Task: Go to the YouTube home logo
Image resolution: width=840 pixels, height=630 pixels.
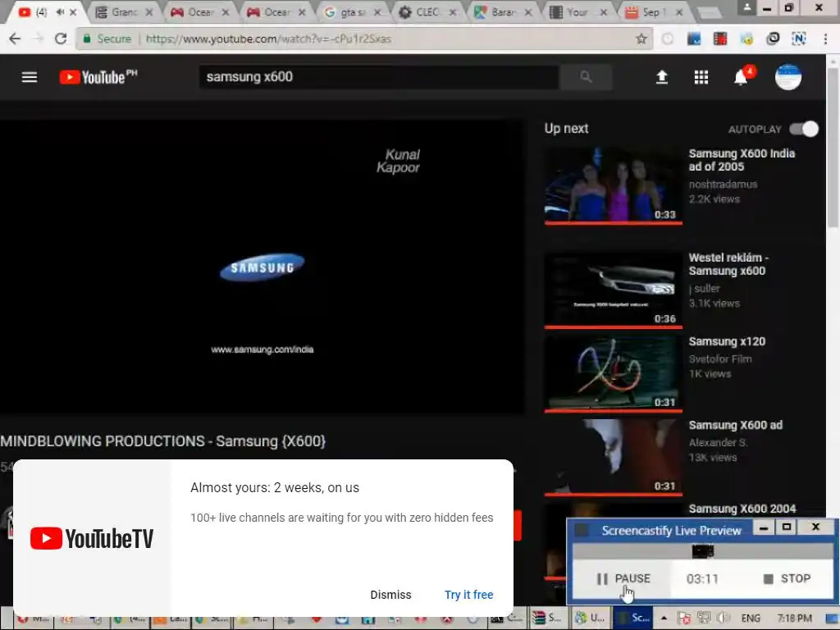Action: coord(98,77)
